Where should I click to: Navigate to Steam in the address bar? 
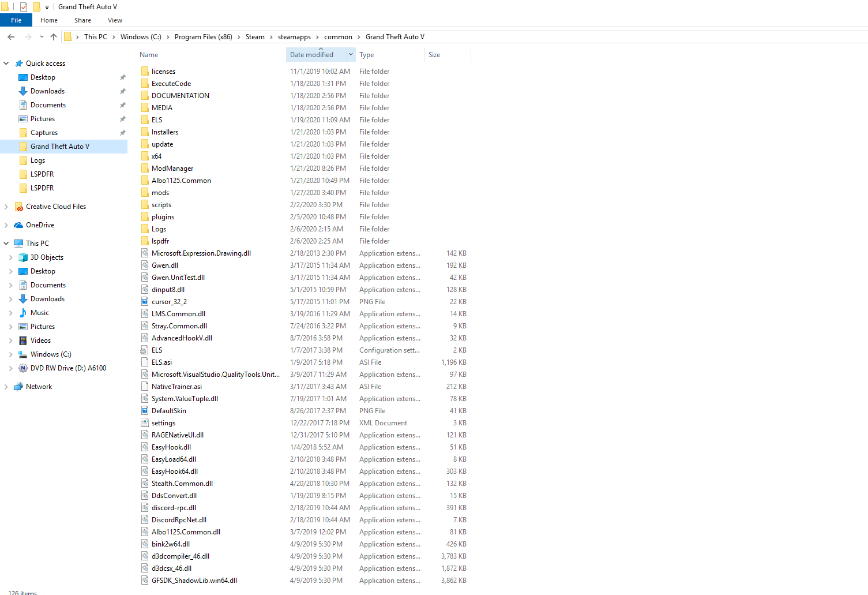point(255,37)
